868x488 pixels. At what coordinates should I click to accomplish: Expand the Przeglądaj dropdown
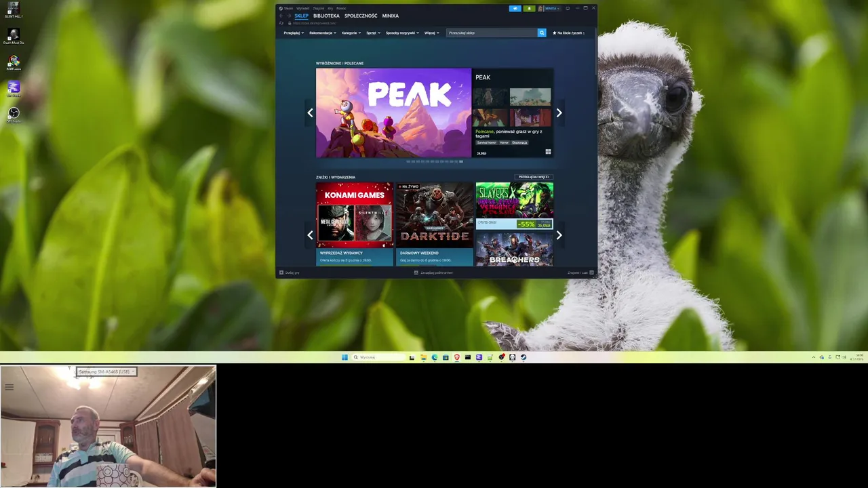pyautogui.click(x=293, y=33)
